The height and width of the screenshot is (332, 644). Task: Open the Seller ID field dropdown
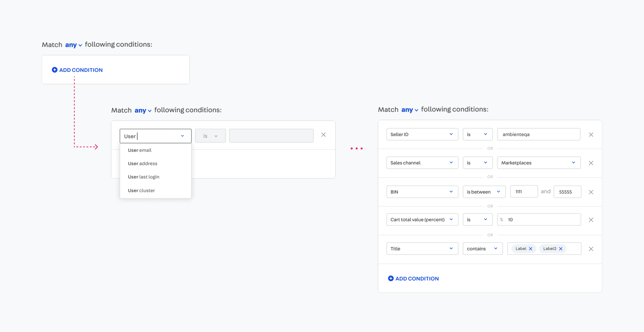point(422,135)
